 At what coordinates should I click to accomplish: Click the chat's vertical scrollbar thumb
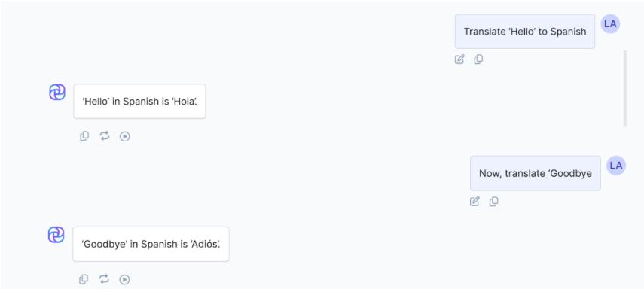tap(625, 88)
